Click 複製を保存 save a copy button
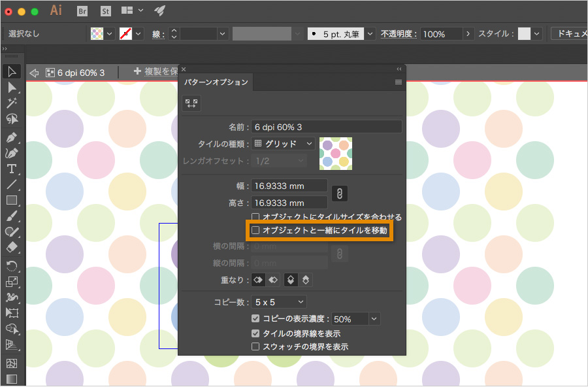The image size is (588, 387). [155, 71]
